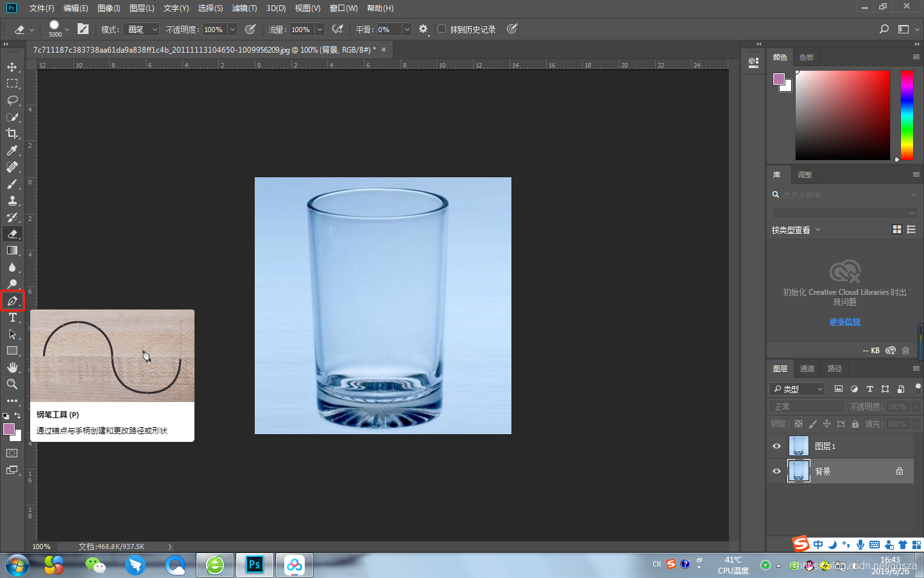Click foreground color swatch in toolbox
The image size is (924, 578).
click(8, 429)
